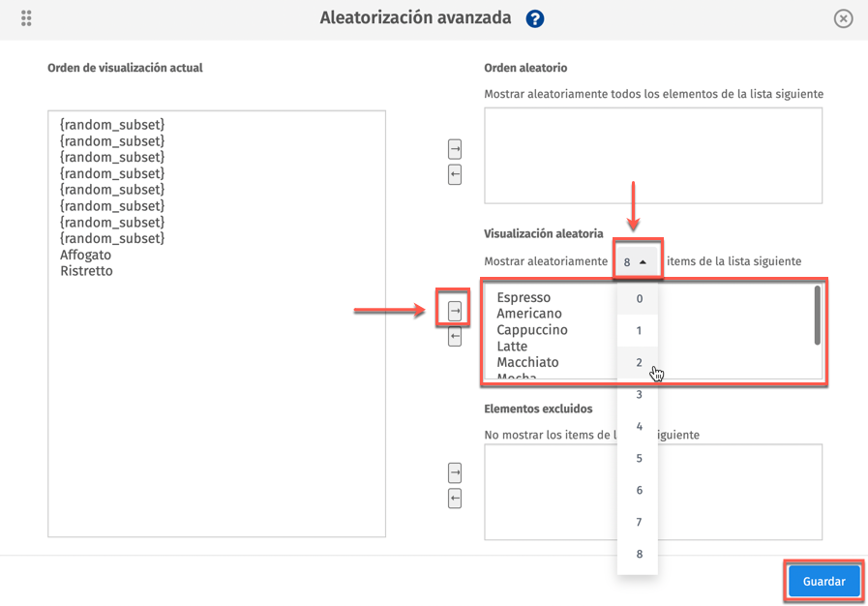Click right arrow beside Elementos excluidos list

tap(455, 472)
